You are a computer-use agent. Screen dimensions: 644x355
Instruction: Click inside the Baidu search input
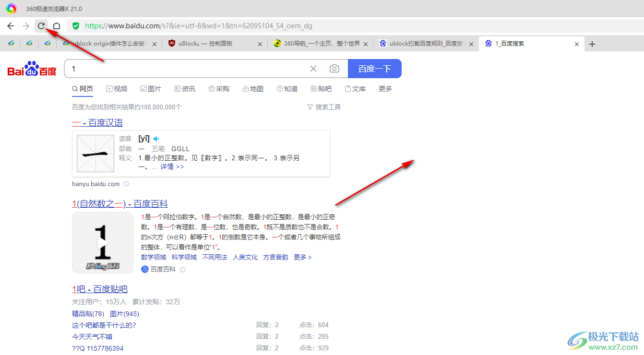[187, 69]
